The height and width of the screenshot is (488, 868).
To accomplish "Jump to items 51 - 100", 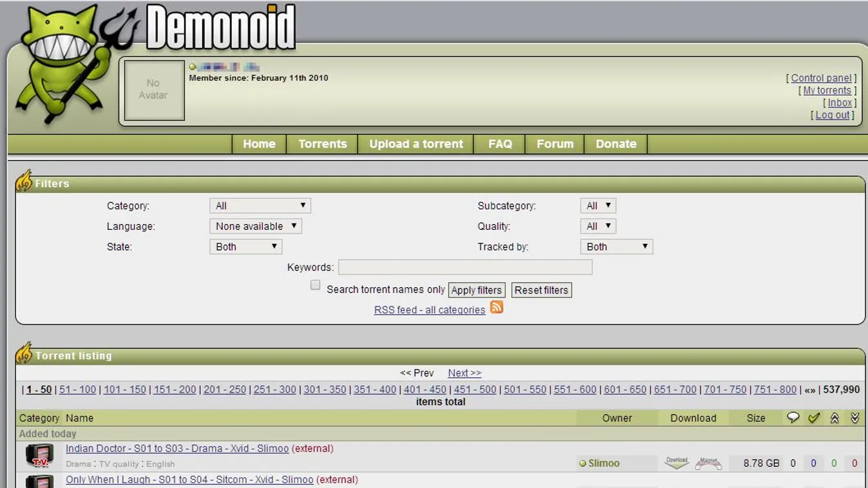I will [77, 389].
